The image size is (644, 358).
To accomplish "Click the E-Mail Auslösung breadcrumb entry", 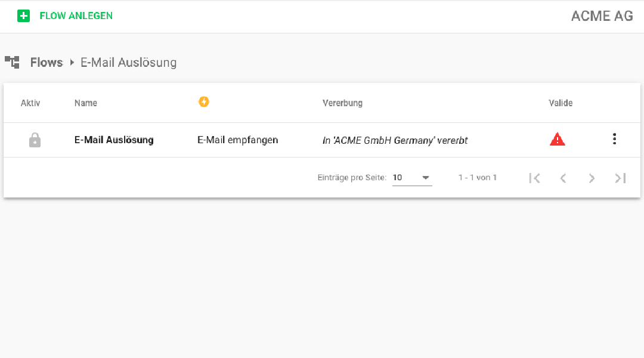I will tap(128, 62).
